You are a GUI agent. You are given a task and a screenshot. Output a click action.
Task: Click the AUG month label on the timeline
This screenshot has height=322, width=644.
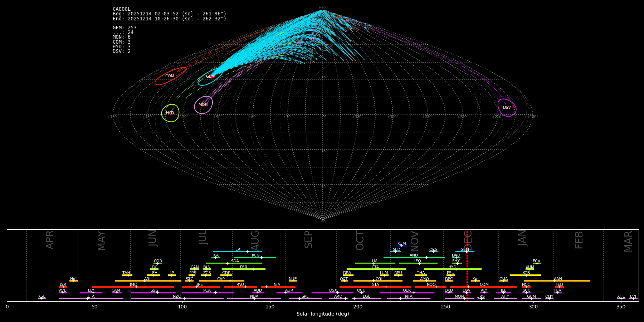(255, 240)
